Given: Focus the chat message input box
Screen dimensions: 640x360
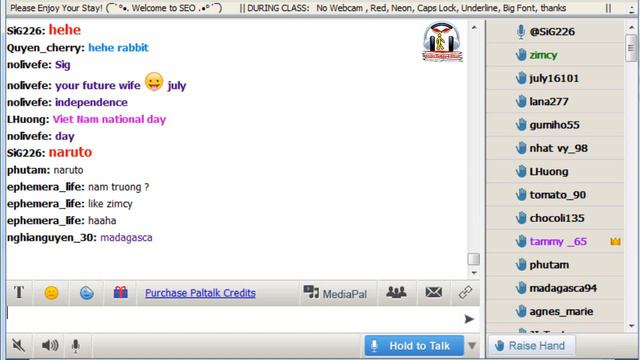Looking at the screenshot, I should 234,319.
